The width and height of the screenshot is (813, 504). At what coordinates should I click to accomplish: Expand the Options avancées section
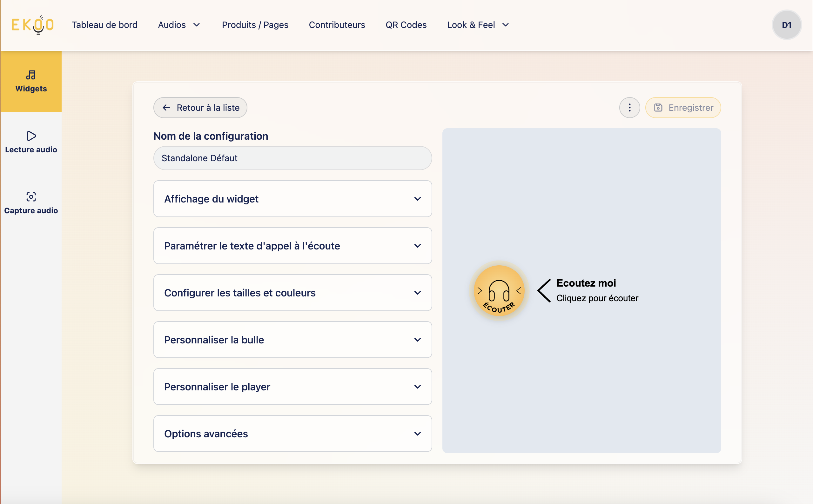(292, 434)
